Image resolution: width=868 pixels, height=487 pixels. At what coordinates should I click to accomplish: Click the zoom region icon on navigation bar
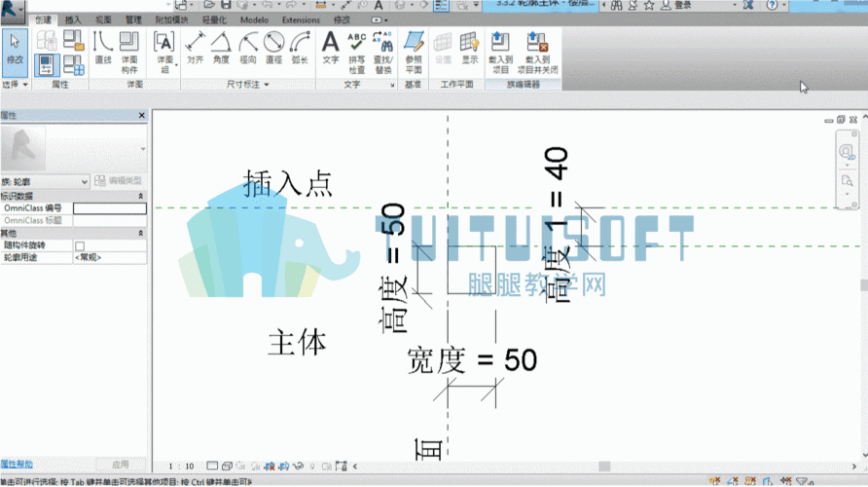tap(847, 180)
